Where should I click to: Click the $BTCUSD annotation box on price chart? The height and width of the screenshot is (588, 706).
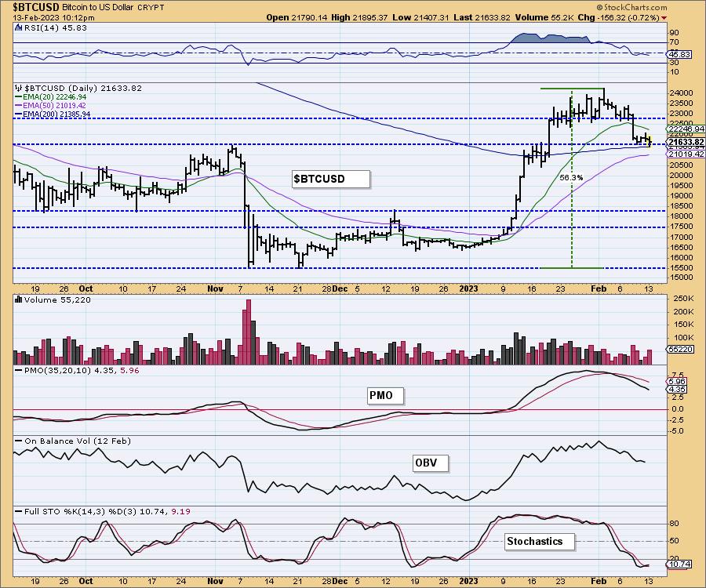(331, 179)
